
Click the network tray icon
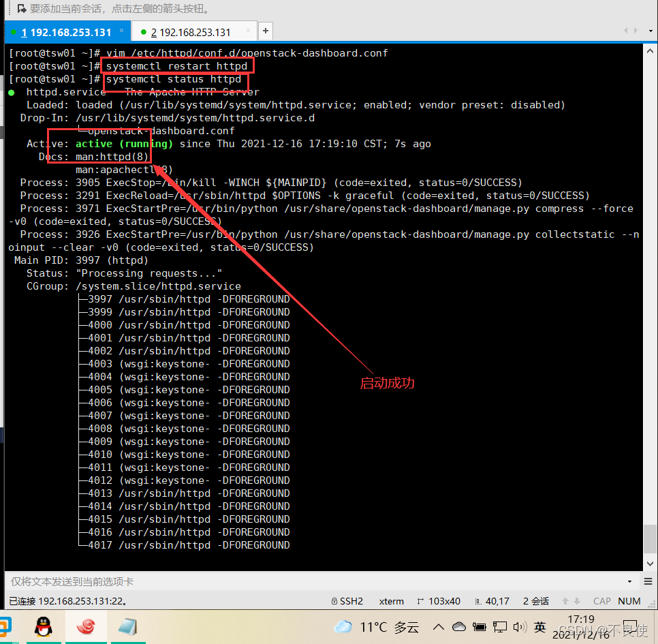click(x=499, y=627)
